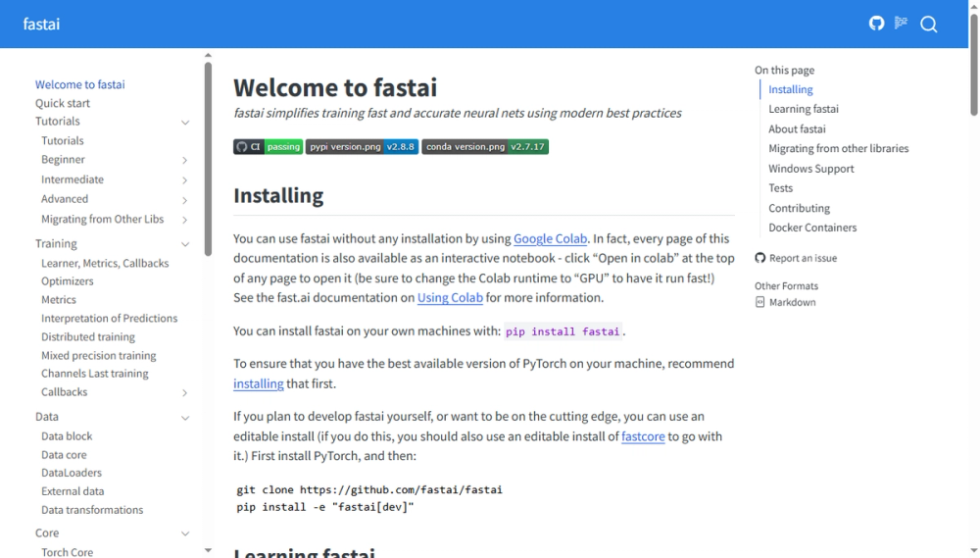Open the GitHub repository icon in header

click(x=876, y=24)
